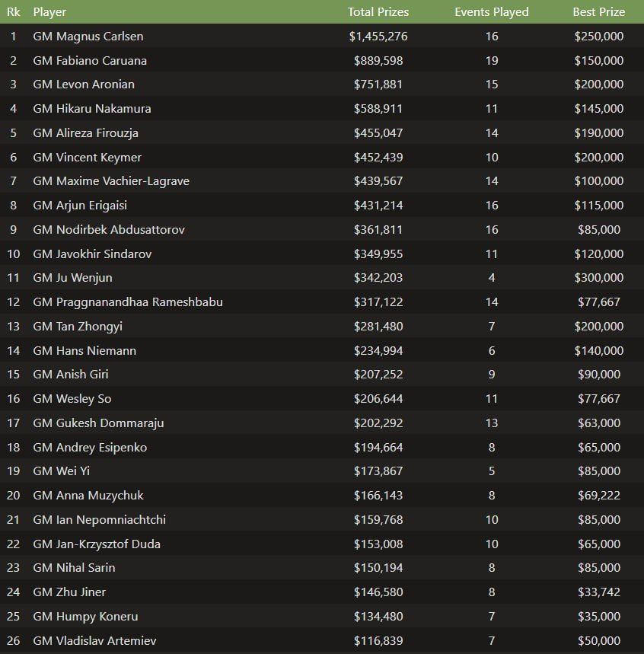Click on GM Ian Nepomniachtchi
The width and height of the screenshot is (644, 654).
coord(100,520)
